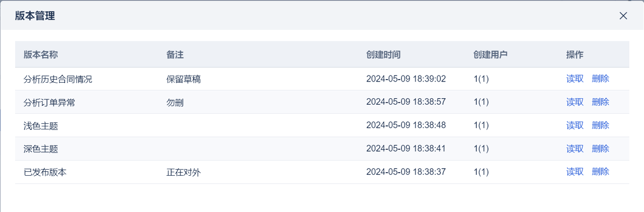The image size is (644, 212).
Task: Close the 版本管理 dialog
Action: pos(623,16)
